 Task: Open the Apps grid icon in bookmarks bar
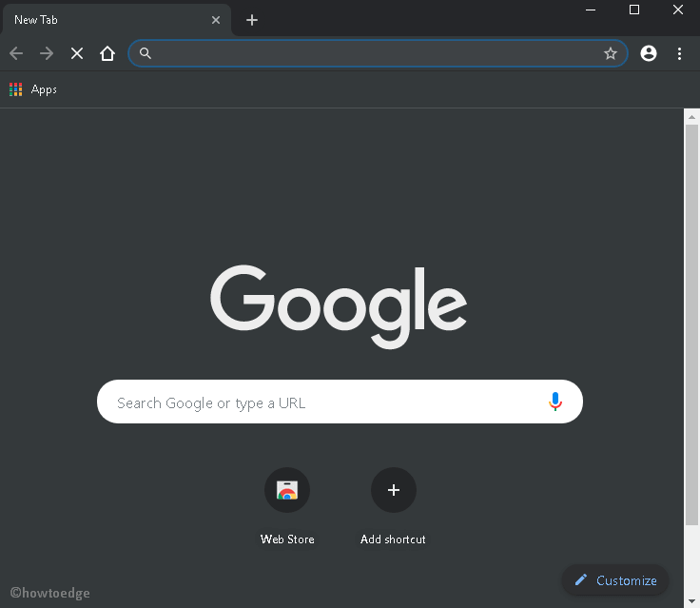(x=15, y=89)
